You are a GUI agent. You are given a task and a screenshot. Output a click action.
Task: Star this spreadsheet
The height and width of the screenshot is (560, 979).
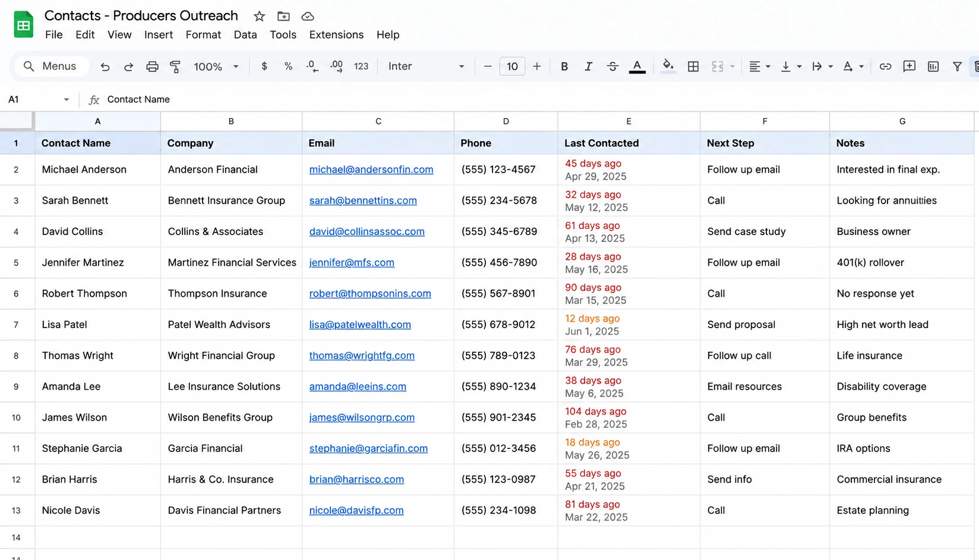(x=259, y=16)
